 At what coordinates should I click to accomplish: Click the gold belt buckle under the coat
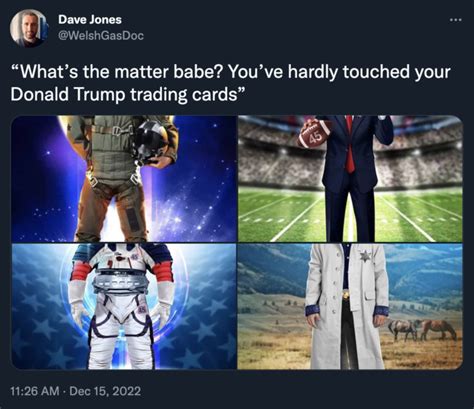tap(346, 295)
